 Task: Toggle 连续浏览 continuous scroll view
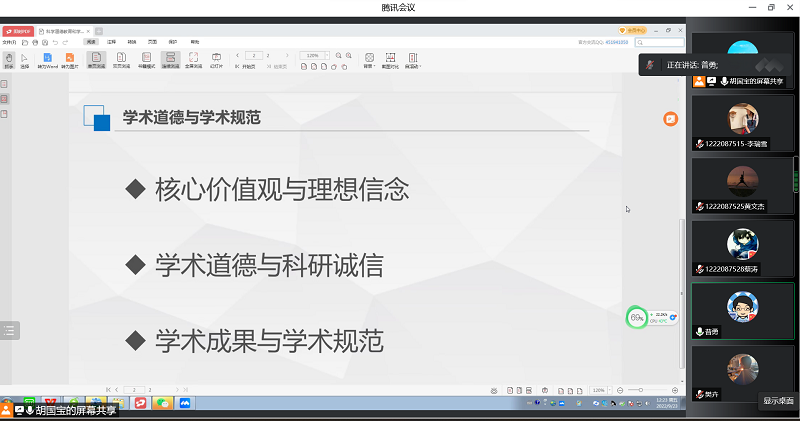click(x=170, y=59)
